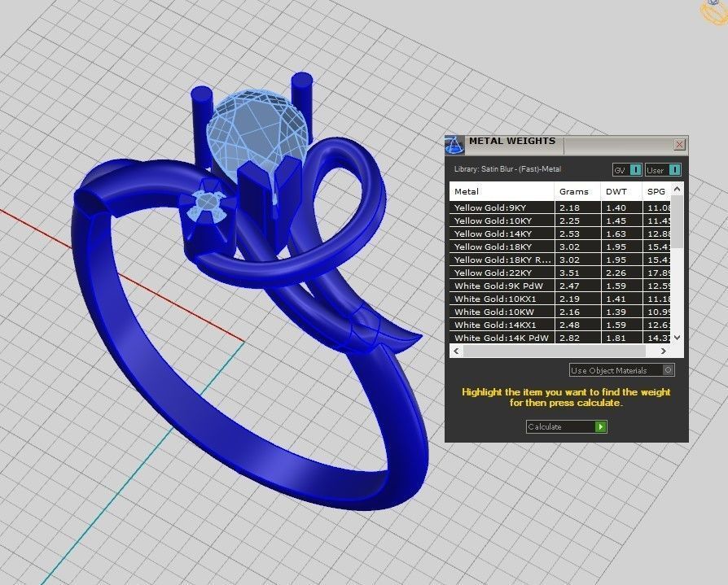This screenshot has width=728, height=585.
Task: Toggle the User library switch
Action: 663,170
